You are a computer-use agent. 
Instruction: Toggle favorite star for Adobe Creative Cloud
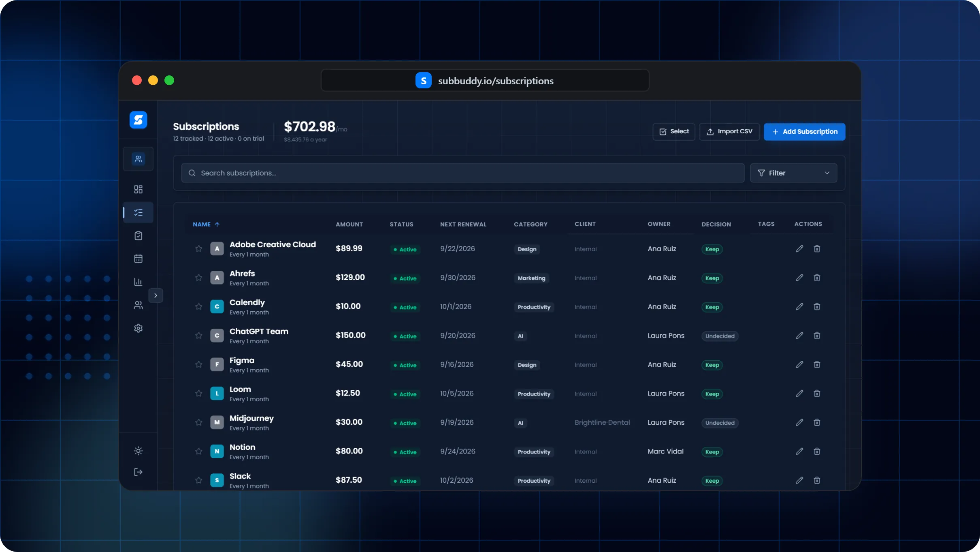198,249
